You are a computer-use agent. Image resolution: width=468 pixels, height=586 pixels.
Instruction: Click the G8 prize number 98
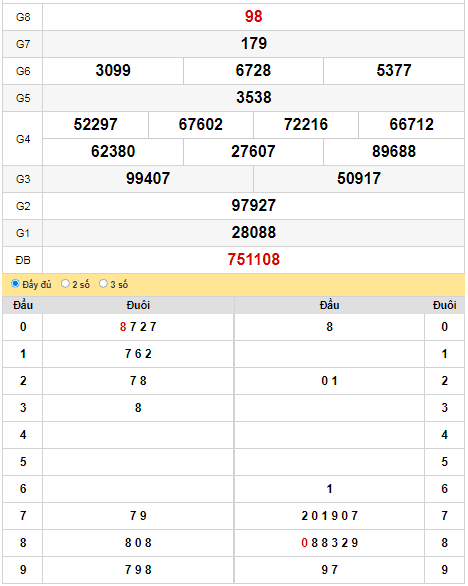tap(253, 16)
